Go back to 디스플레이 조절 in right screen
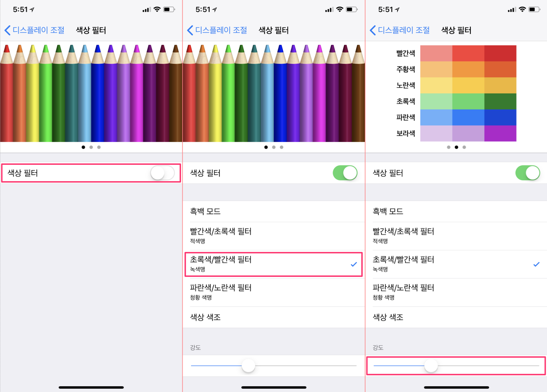 (x=400, y=30)
